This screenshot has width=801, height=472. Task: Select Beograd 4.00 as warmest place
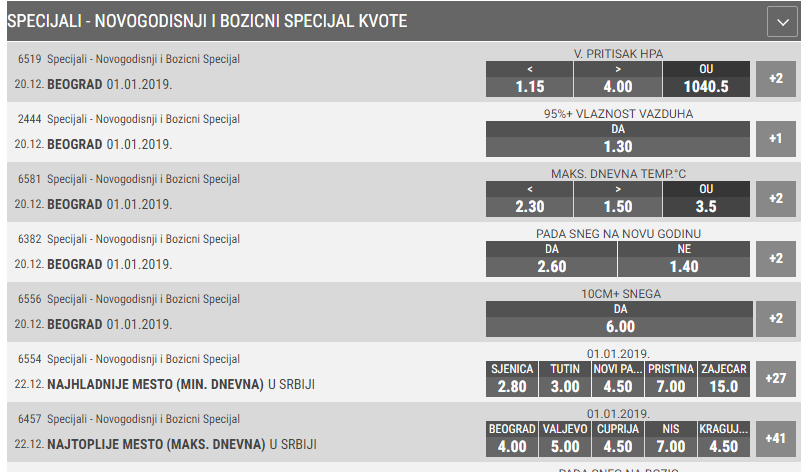512,439
